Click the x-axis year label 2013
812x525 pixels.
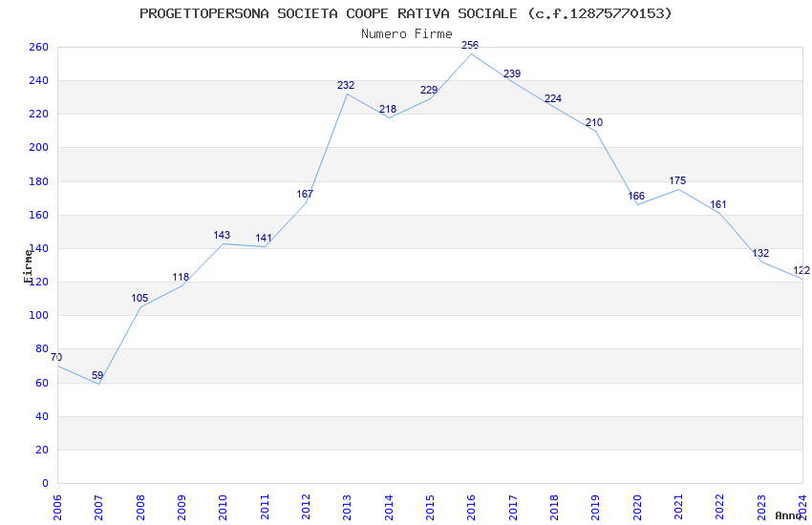point(347,508)
